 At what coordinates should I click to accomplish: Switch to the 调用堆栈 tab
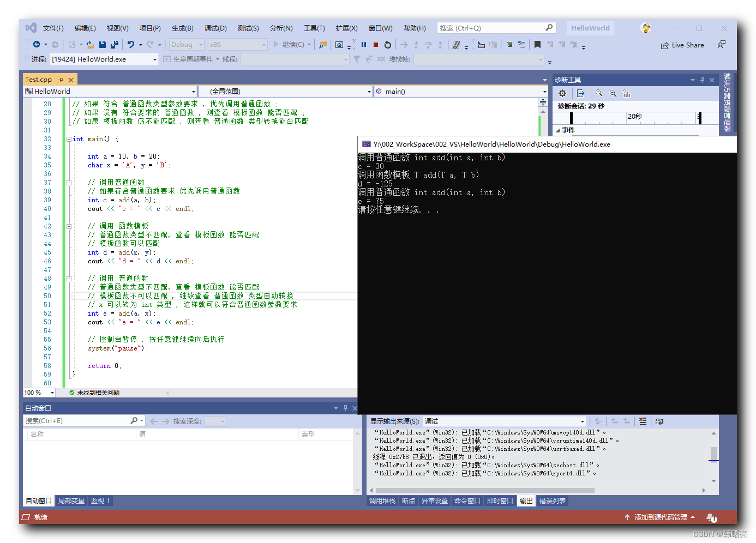(382, 500)
